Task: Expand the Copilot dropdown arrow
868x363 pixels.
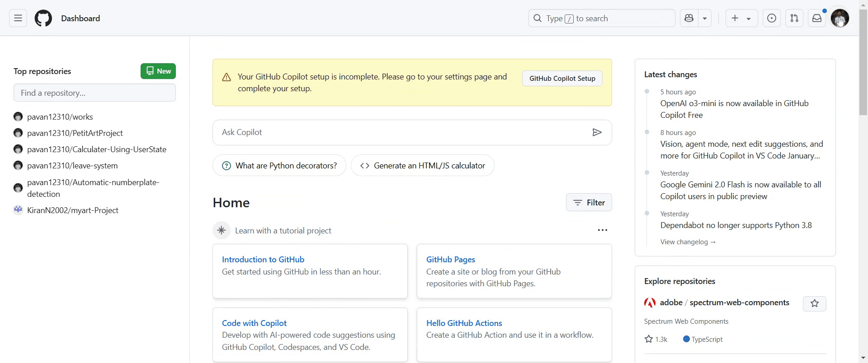Action: pyautogui.click(x=705, y=19)
